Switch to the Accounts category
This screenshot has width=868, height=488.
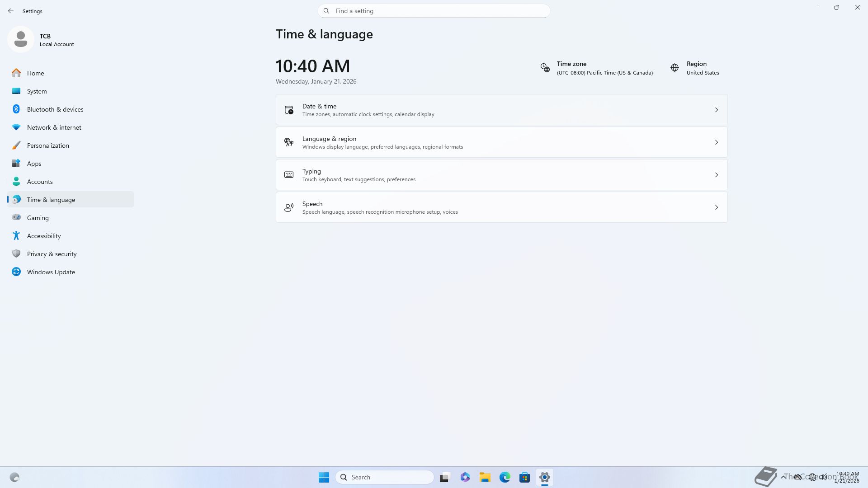tap(40, 182)
